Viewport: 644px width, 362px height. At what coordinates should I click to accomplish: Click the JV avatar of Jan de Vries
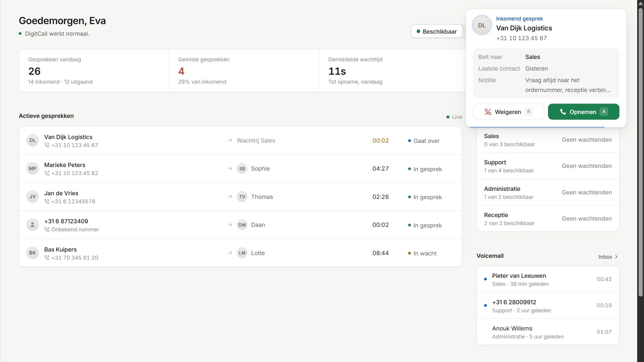32,196
